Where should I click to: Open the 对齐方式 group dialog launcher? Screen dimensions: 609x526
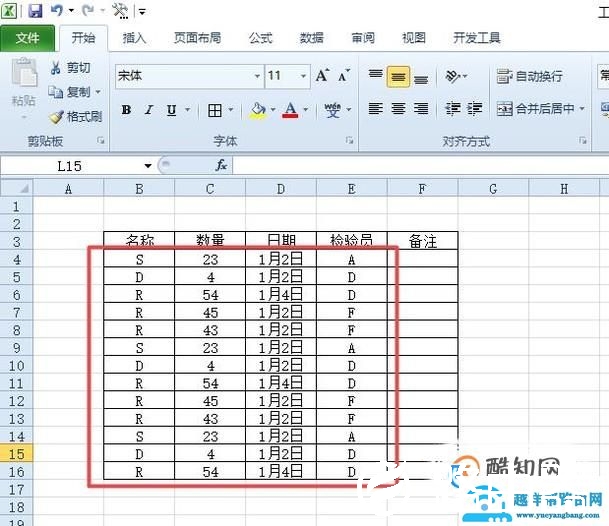583,140
